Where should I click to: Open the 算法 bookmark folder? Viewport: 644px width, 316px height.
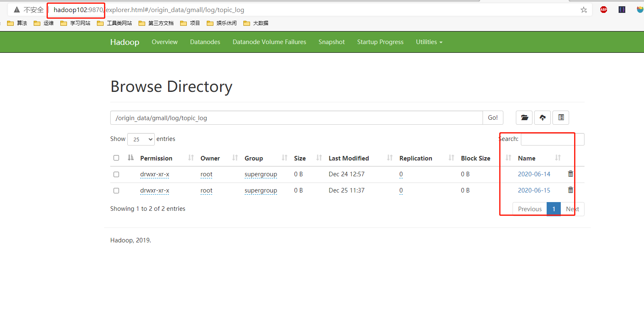pyautogui.click(x=17, y=23)
